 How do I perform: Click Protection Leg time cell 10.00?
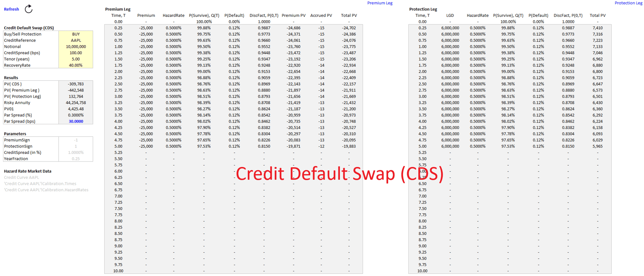(422, 271)
